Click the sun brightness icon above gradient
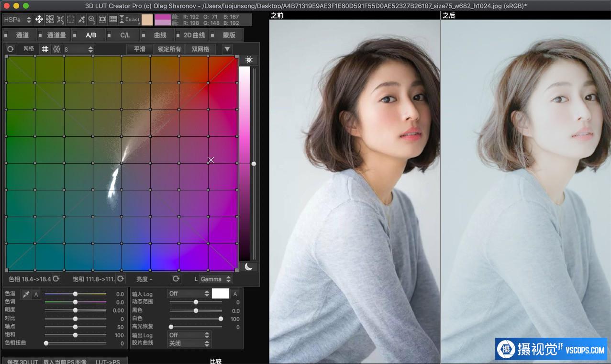This screenshot has width=611, height=364. 248,60
